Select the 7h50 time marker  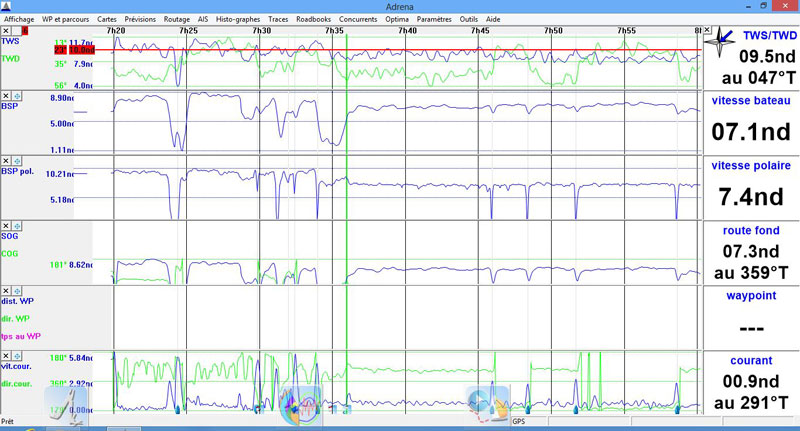[x=553, y=31]
